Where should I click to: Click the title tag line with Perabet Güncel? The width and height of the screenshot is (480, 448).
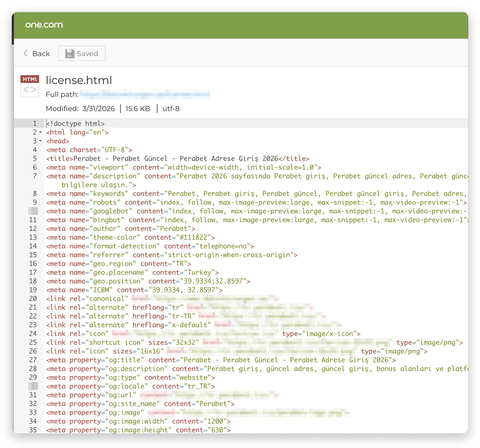[178, 159]
